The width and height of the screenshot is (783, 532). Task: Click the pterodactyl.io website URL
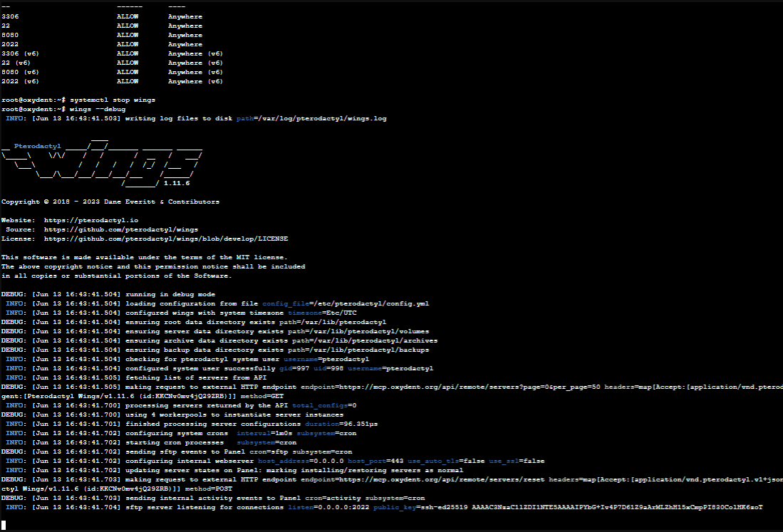(x=91, y=220)
